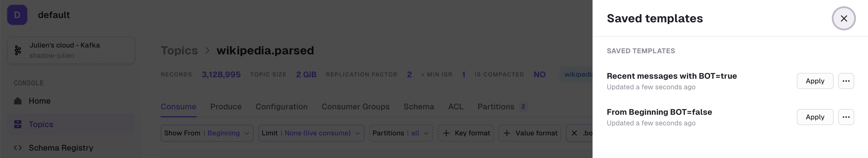Open Topics from the sidebar icon

(x=18, y=125)
